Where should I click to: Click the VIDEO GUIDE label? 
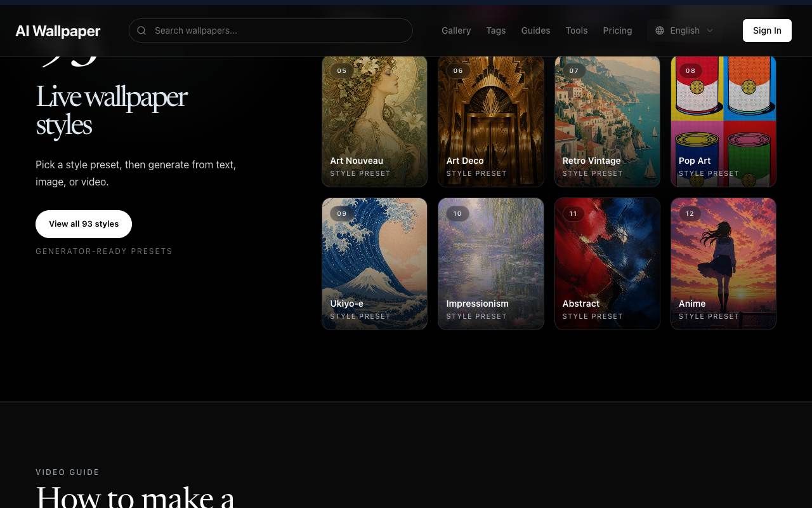click(x=67, y=472)
